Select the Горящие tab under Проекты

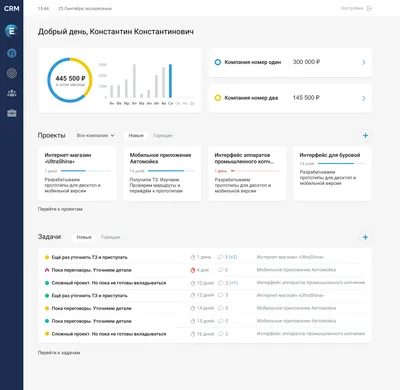tap(163, 135)
